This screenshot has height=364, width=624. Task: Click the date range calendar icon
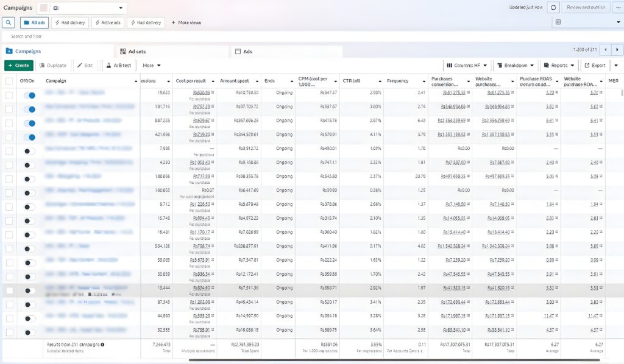[x=558, y=23]
